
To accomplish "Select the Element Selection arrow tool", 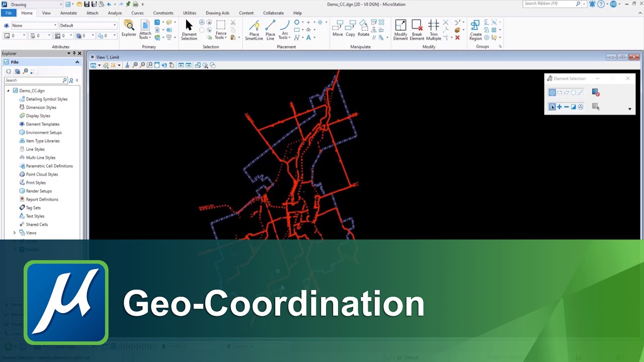I will [189, 30].
